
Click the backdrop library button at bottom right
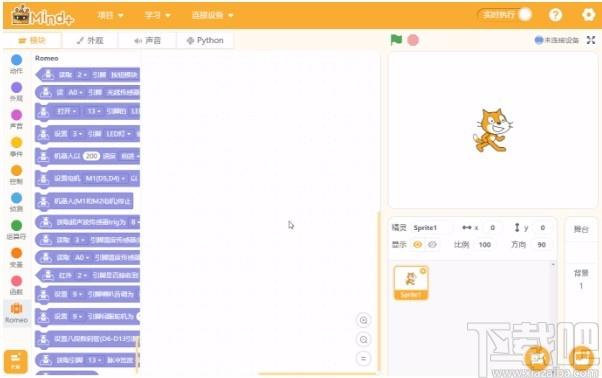pos(582,358)
